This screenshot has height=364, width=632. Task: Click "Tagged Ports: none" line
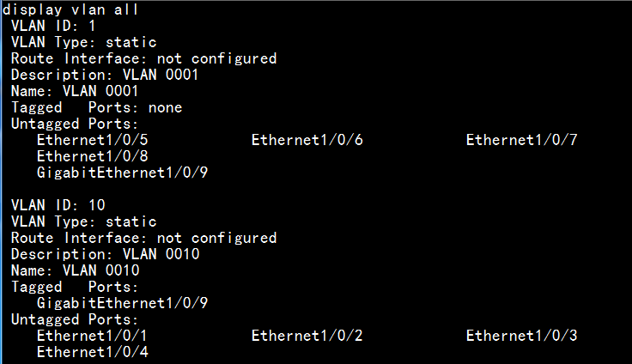pos(96,107)
